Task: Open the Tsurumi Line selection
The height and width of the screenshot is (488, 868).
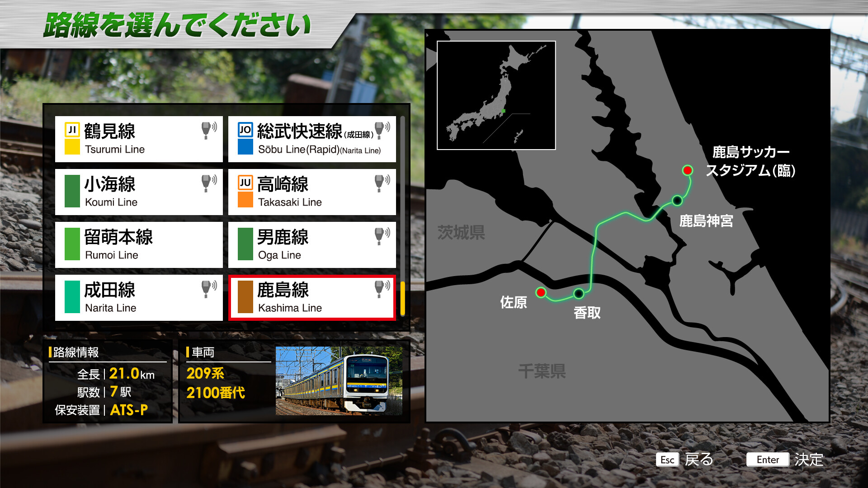Action: pyautogui.click(x=138, y=139)
